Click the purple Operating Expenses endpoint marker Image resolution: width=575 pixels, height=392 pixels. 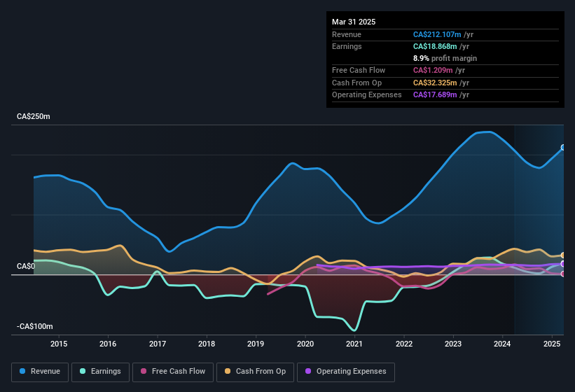click(563, 264)
